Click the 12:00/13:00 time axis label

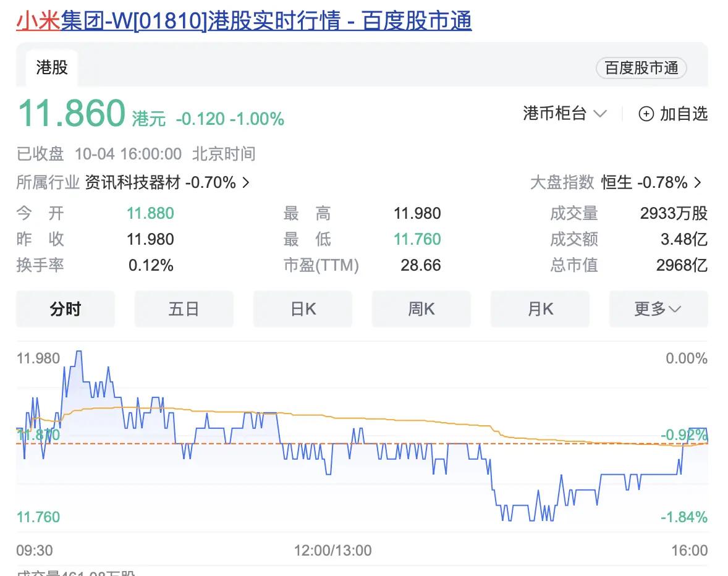pos(333,551)
